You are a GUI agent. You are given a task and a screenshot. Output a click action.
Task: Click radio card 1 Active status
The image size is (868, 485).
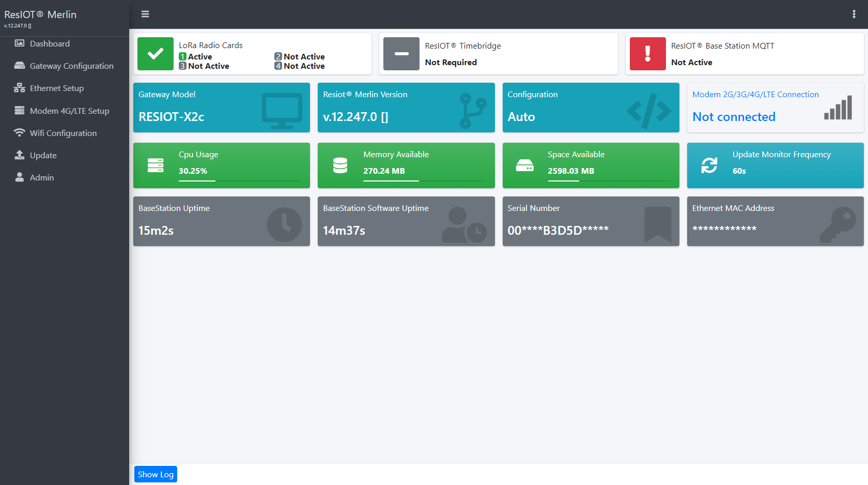pos(195,56)
